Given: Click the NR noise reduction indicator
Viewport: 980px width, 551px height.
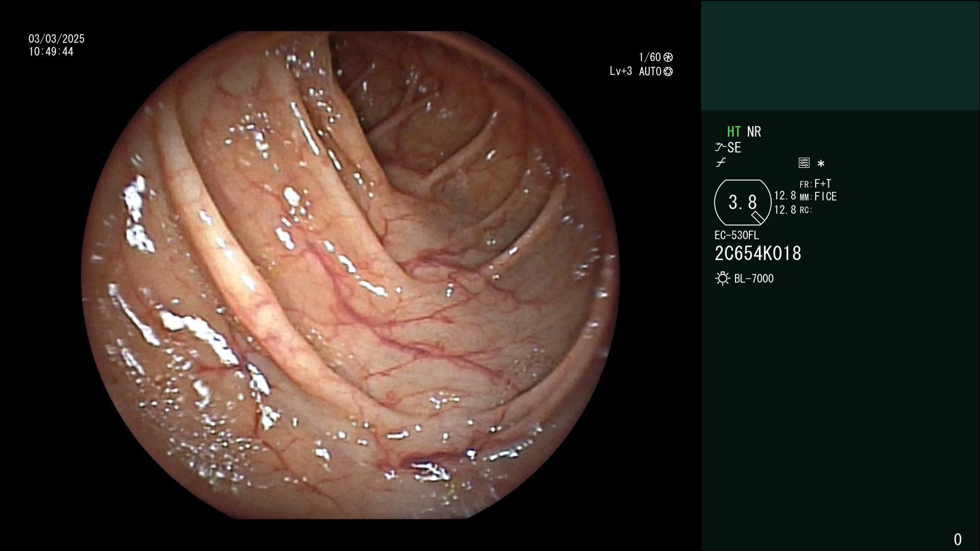Looking at the screenshot, I should [x=754, y=132].
